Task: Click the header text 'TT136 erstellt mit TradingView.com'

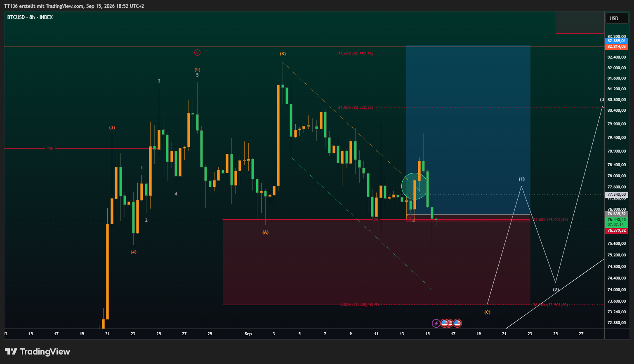Action: point(44,6)
